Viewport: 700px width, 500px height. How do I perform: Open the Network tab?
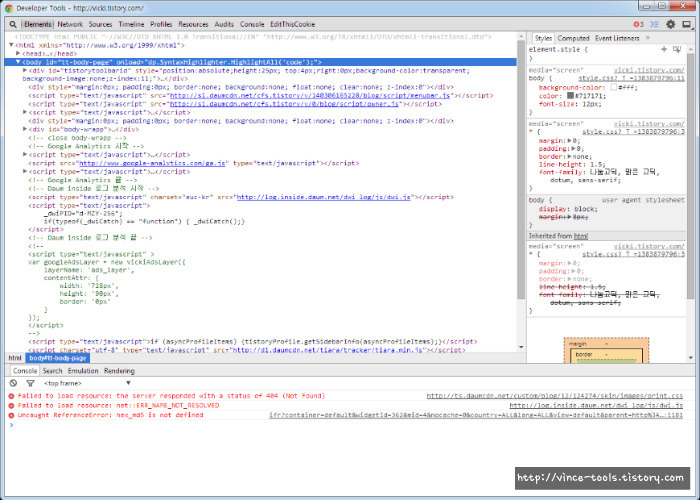point(70,25)
